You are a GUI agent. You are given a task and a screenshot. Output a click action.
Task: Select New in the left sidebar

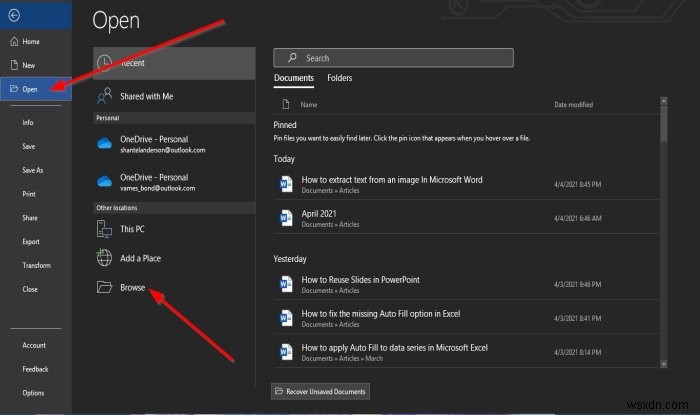(29, 64)
